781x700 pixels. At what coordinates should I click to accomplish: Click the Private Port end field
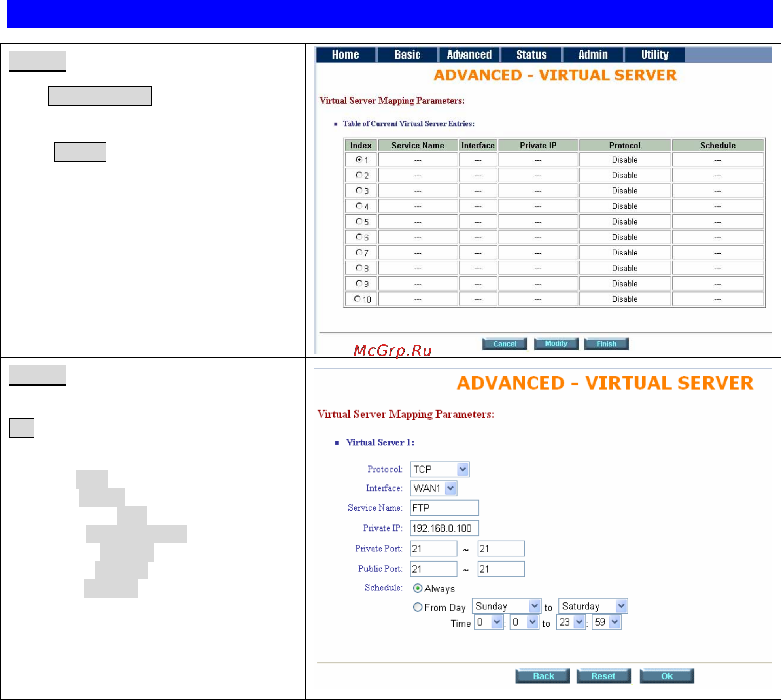[x=501, y=549]
